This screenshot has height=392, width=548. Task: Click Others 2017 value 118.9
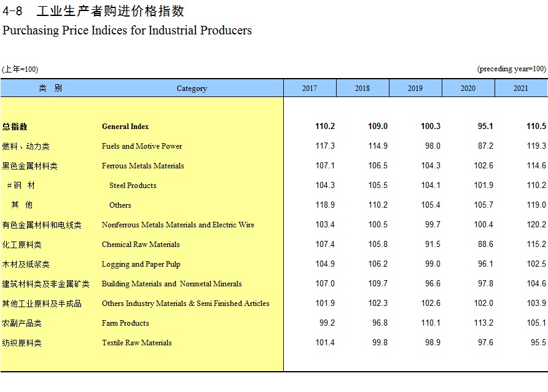pyautogui.click(x=325, y=205)
